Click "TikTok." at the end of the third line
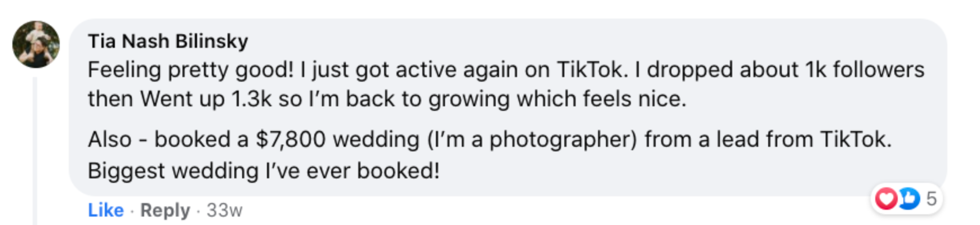The image size is (980, 225). [856, 139]
